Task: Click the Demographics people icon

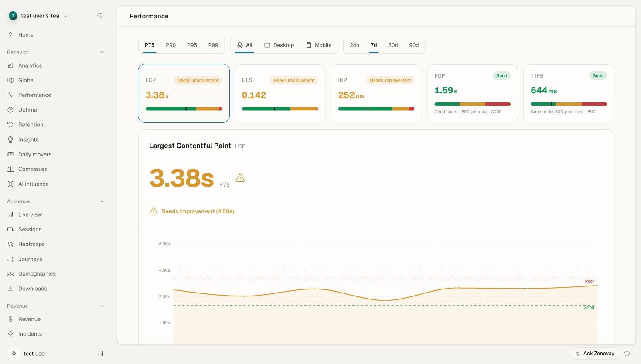Action: 10,274
